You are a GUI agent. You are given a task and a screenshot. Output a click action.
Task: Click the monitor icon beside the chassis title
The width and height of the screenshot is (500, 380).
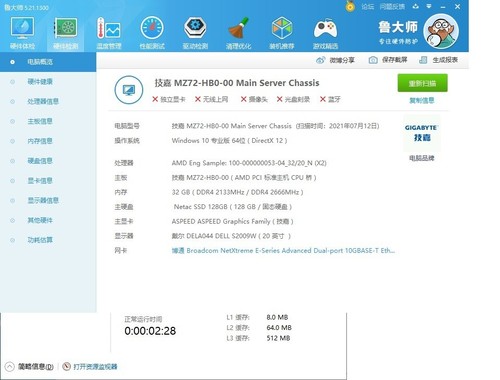[x=129, y=90]
